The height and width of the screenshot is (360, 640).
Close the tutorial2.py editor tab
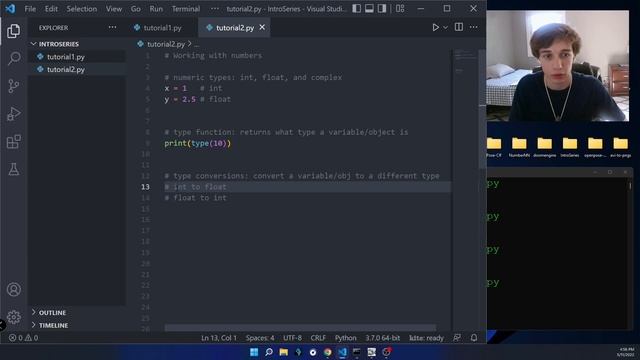point(262,27)
